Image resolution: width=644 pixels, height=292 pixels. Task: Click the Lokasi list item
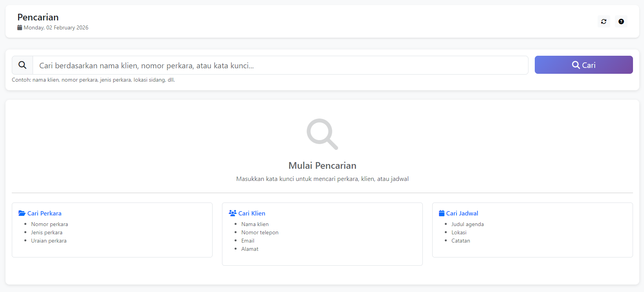point(459,232)
